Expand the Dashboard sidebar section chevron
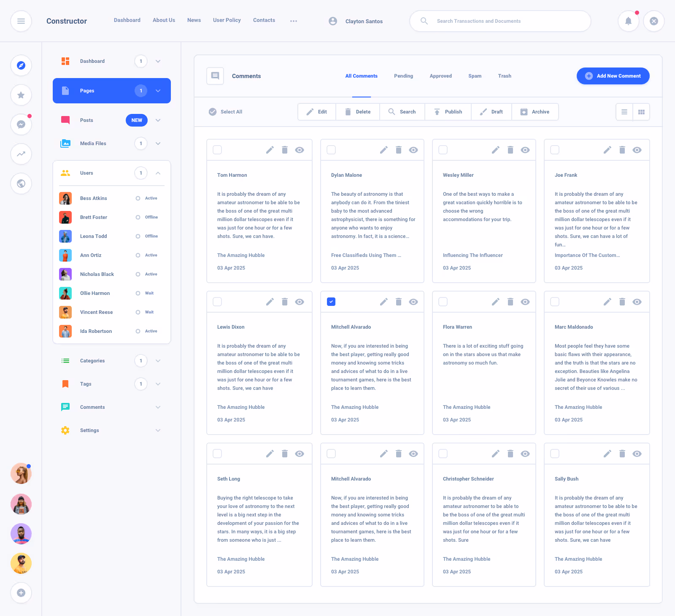Image resolution: width=675 pixels, height=616 pixels. tap(158, 61)
